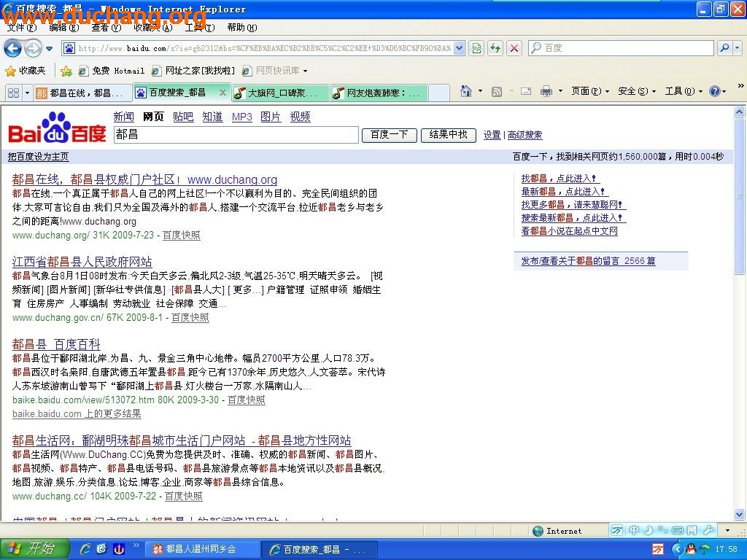This screenshot has height=560, width=747.
Task: Open the 安全(S) command bar menu
Action: tap(636, 91)
